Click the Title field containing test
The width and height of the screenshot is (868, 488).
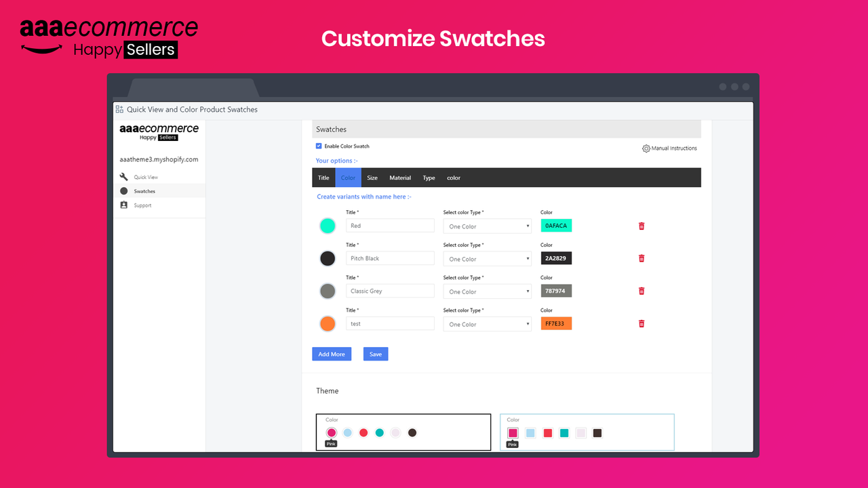tap(390, 323)
